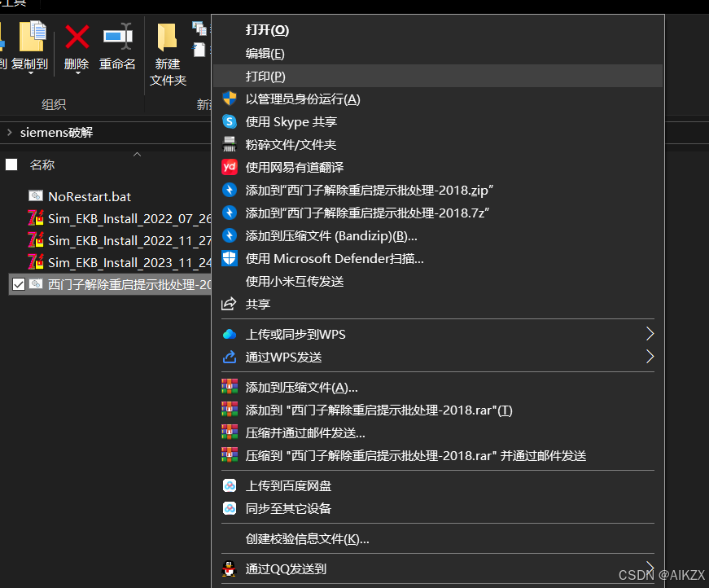Click 共享 menu text

(x=258, y=304)
